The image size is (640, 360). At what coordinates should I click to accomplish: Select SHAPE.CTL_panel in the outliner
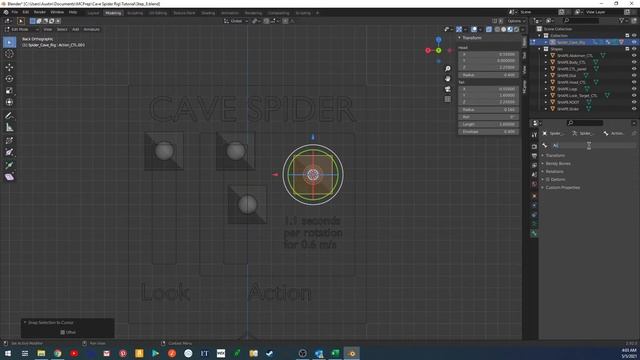tap(571, 69)
